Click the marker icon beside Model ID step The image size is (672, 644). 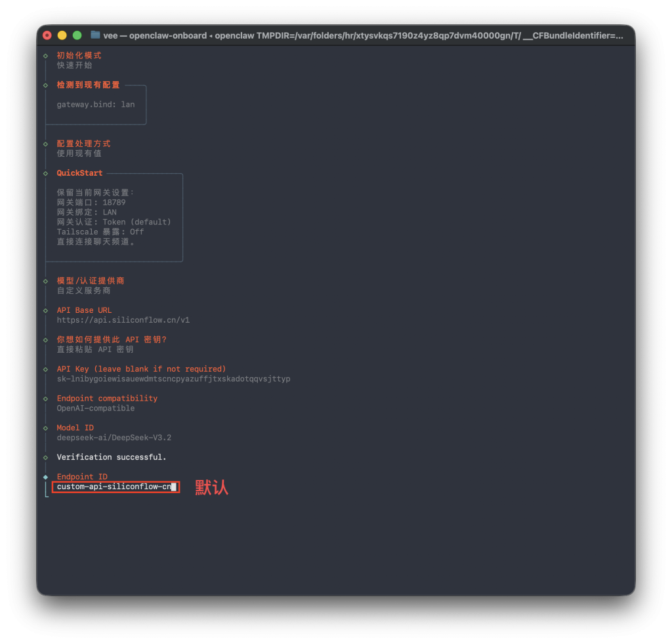tap(45, 428)
